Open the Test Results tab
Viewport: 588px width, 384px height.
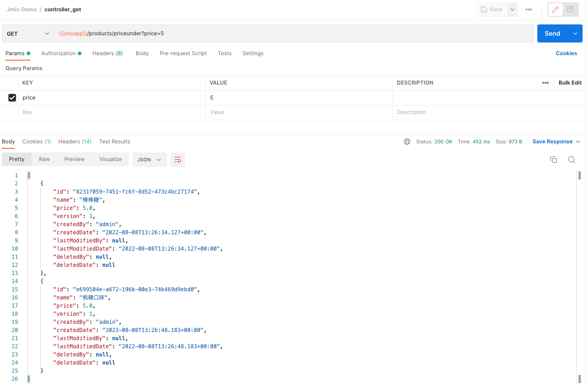coord(114,142)
